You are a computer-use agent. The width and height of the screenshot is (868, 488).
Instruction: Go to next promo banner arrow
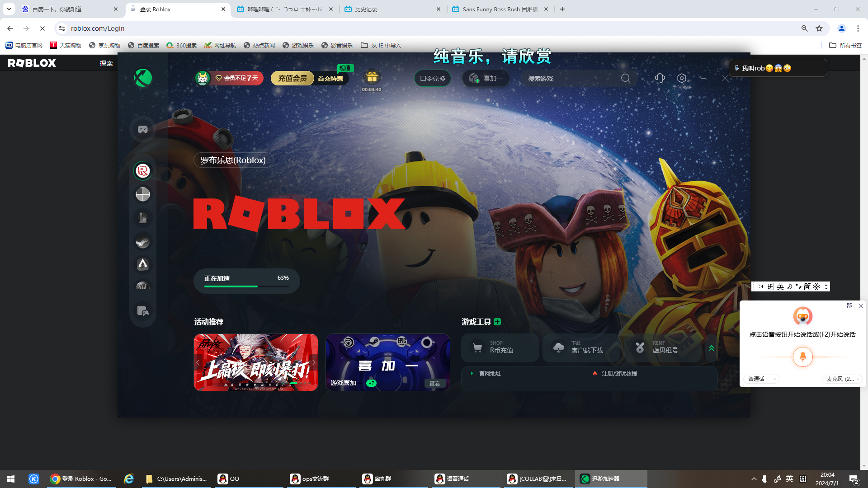314,362
